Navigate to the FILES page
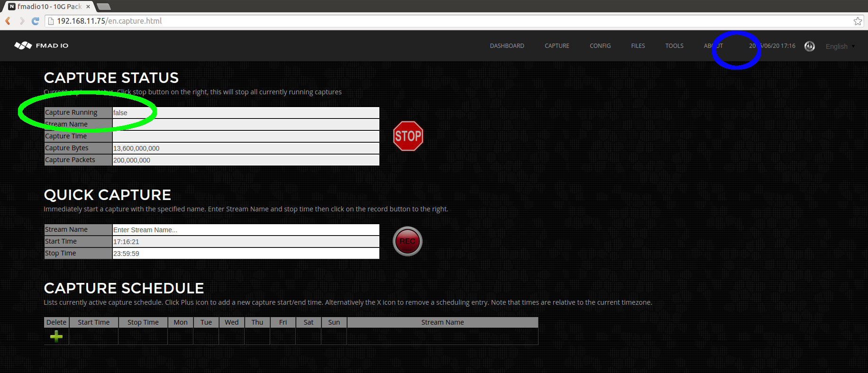The width and height of the screenshot is (868, 373). click(638, 46)
